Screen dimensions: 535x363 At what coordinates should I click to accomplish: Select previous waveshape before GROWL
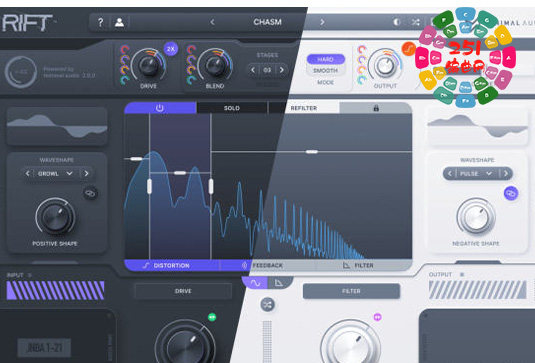coord(27,174)
